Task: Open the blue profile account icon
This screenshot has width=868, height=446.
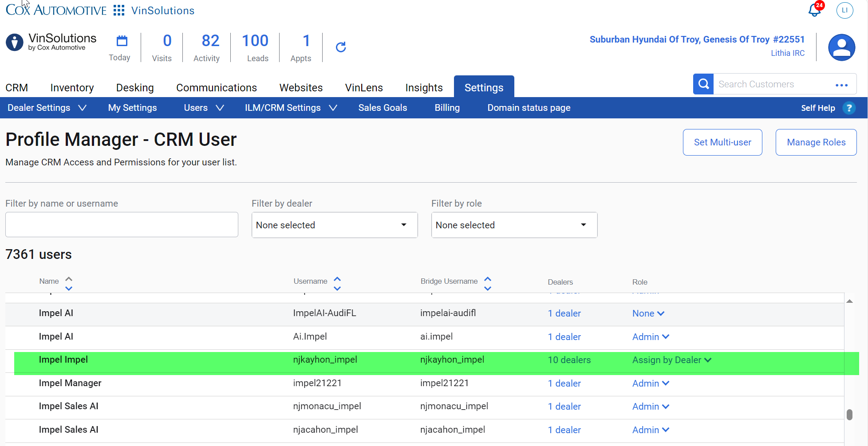Action: (841, 47)
